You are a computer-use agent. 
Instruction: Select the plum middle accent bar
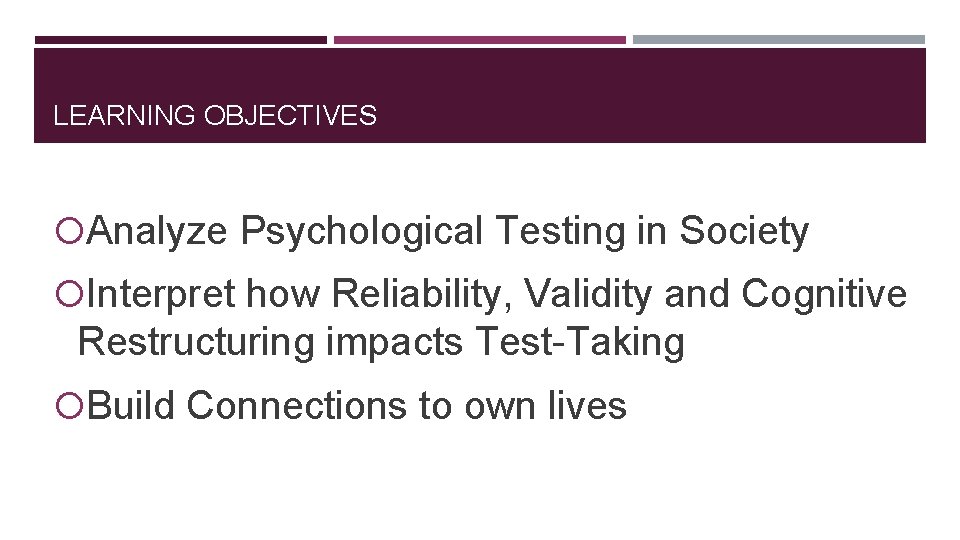(479, 40)
